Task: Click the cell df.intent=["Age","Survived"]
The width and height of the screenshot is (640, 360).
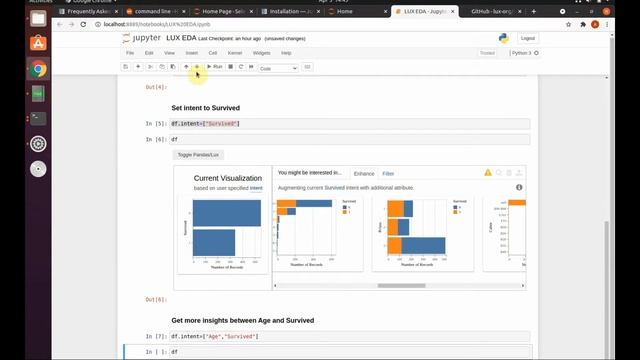Action: [350, 336]
